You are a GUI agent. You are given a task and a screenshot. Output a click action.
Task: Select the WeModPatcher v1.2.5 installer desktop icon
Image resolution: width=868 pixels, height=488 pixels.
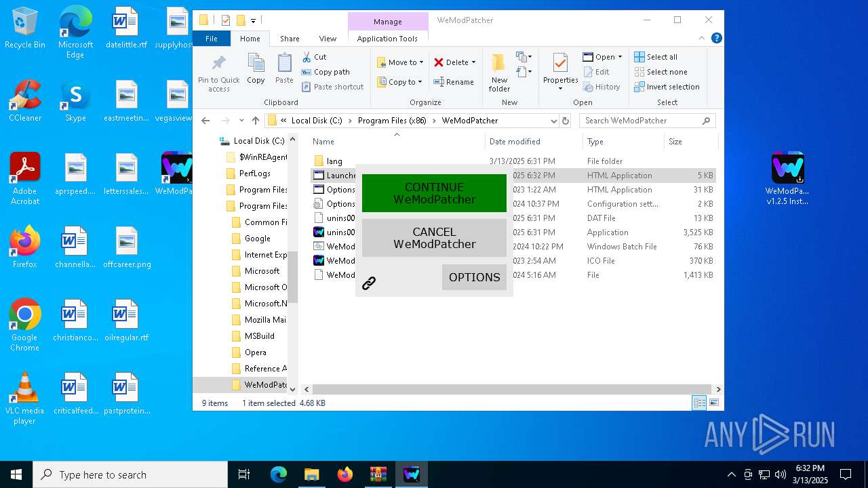787,179
